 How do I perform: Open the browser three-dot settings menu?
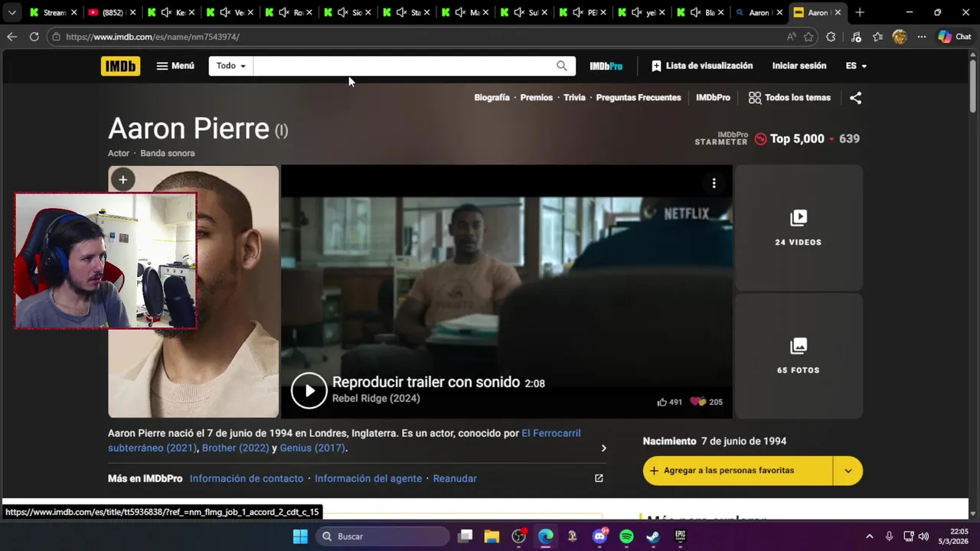(x=921, y=37)
